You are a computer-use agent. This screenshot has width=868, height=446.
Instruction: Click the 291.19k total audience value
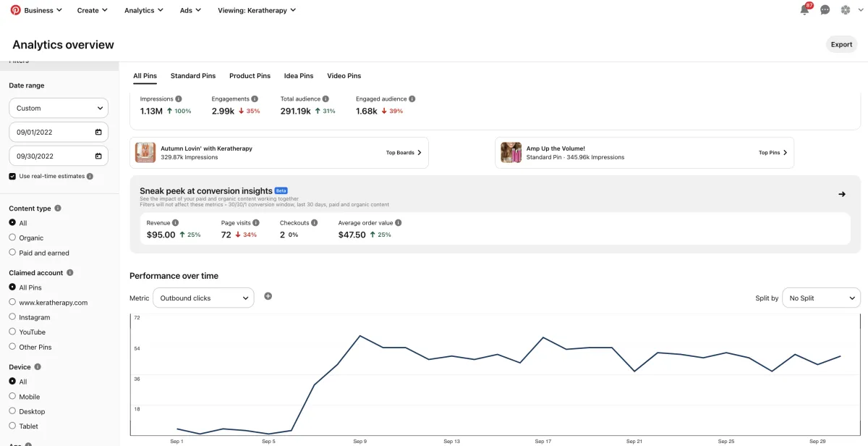tap(296, 111)
